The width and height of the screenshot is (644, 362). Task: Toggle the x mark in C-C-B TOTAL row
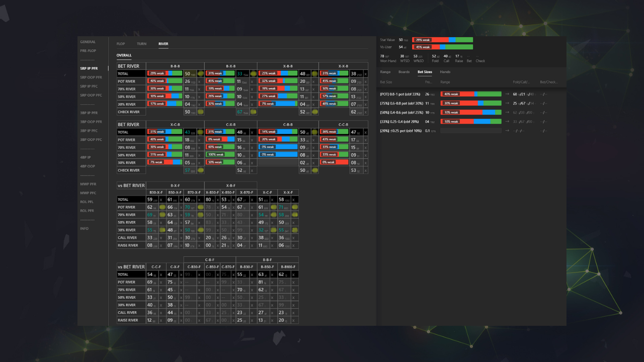point(365,132)
